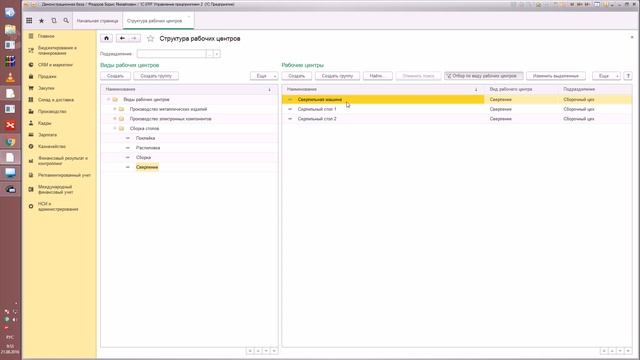
Task: Navigate back with left arrow button
Action: 122,38
